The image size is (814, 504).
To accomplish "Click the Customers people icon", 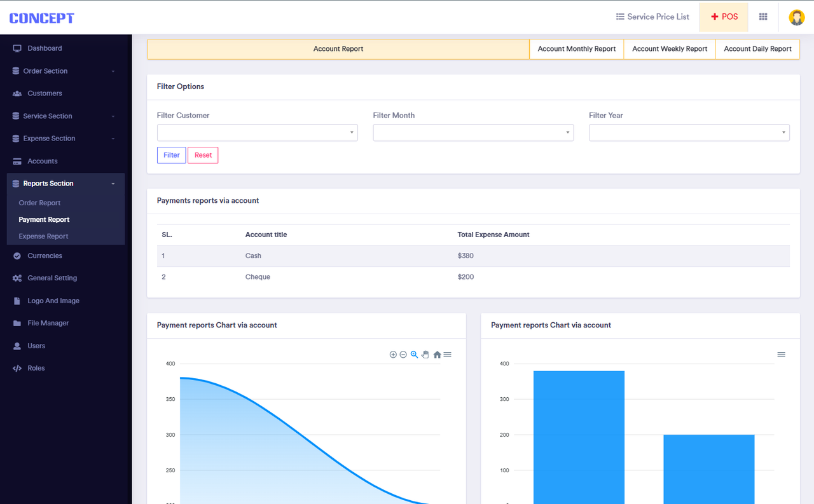I will [x=17, y=93].
